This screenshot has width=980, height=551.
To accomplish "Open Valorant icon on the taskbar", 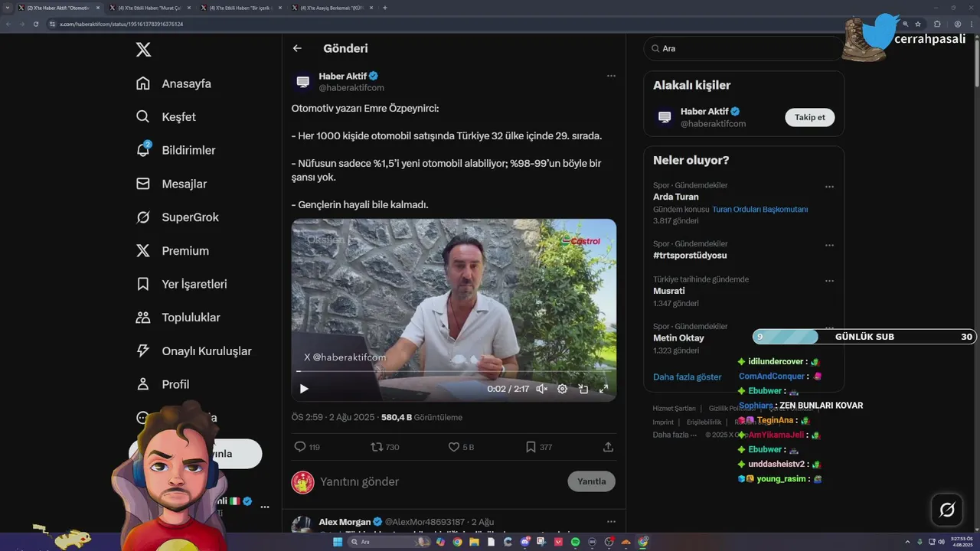I will (x=558, y=542).
